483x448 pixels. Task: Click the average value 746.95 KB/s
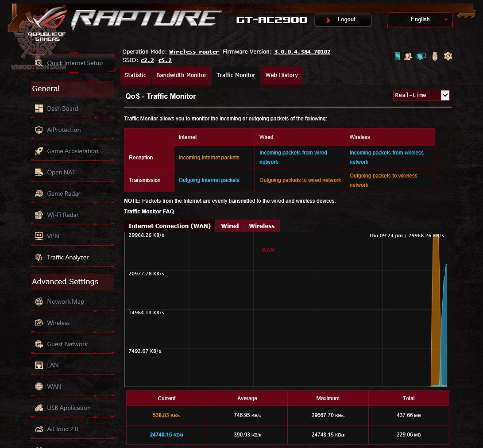coord(247,415)
